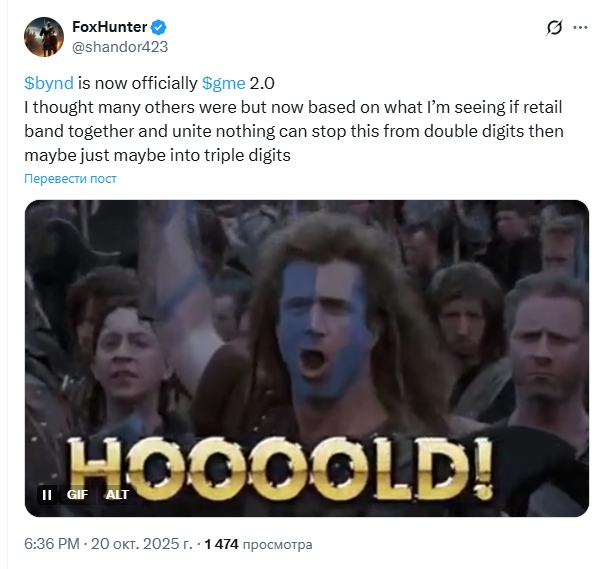Open the FoxHunter display name
The image size is (606, 569).
(x=110, y=27)
